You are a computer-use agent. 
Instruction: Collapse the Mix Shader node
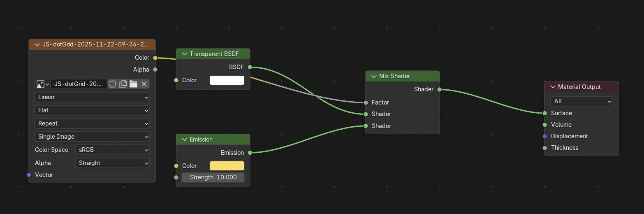point(373,76)
